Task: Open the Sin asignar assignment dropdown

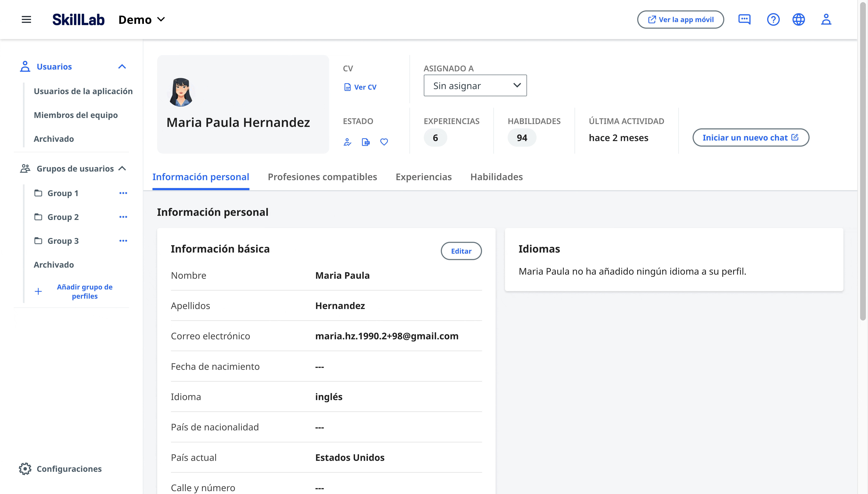Action: 475,85
